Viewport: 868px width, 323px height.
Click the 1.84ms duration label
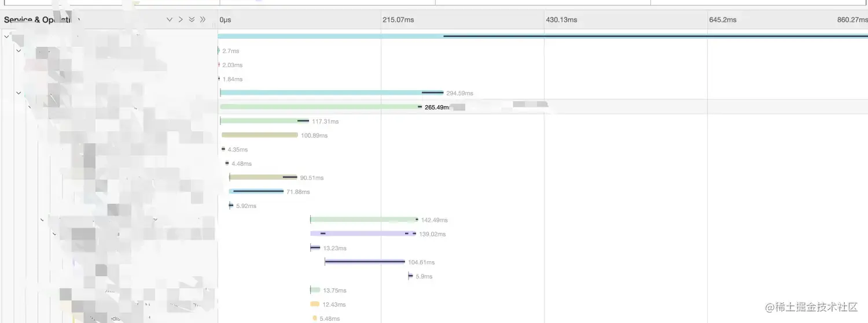point(233,79)
